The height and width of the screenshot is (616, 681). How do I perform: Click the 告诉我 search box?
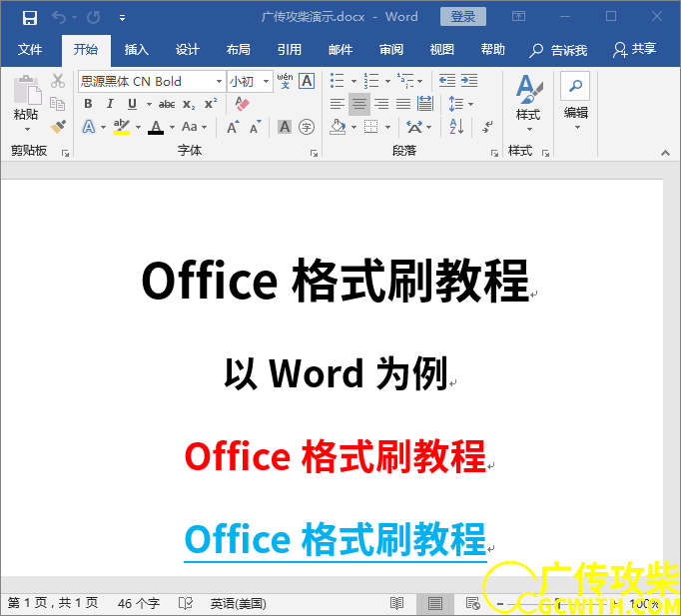click(559, 49)
